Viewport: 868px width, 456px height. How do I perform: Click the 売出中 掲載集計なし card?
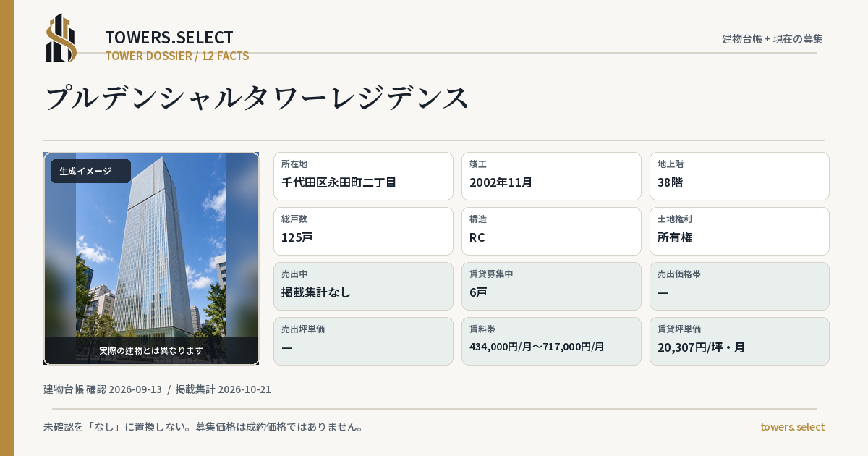click(x=363, y=286)
